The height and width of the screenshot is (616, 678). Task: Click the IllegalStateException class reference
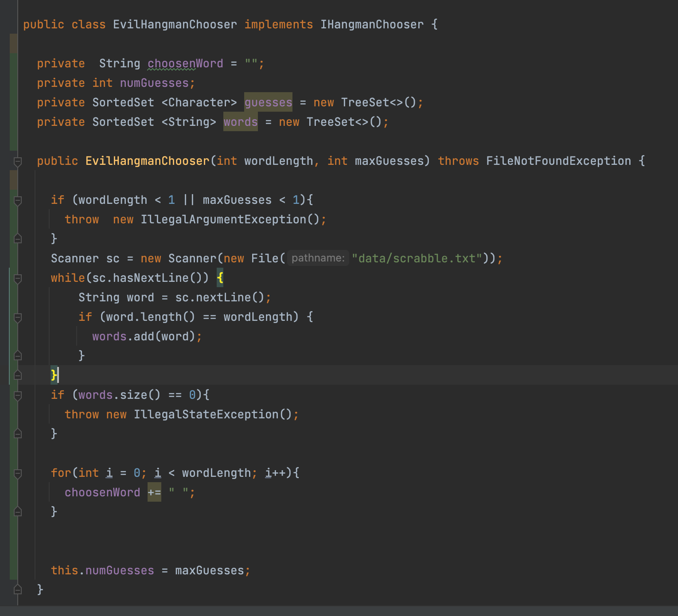tap(206, 415)
